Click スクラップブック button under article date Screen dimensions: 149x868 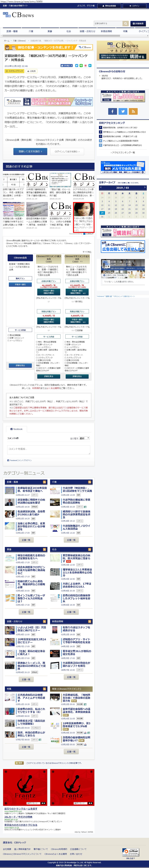[14, 71]
